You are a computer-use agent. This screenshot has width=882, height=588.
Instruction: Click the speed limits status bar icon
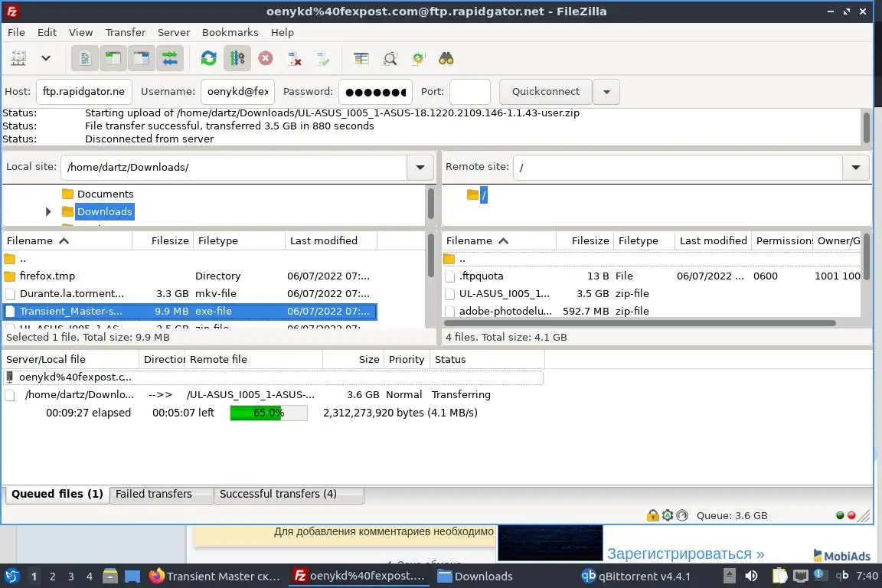pyautogui.click(x=681, y=514)
